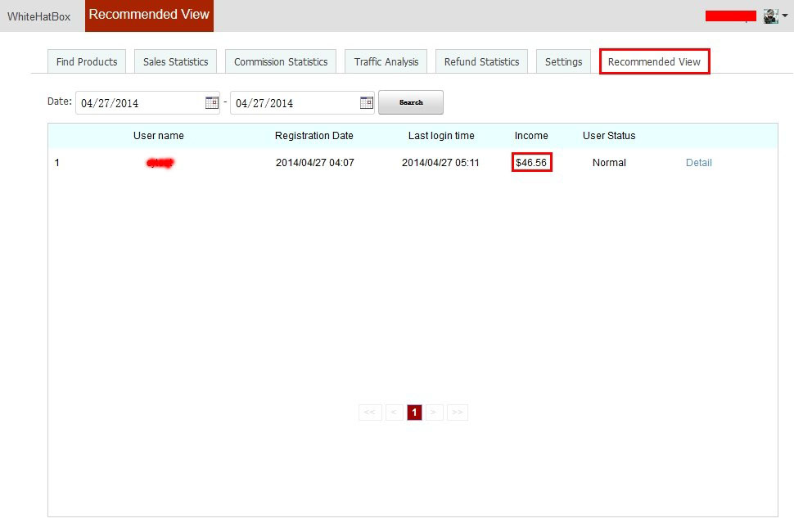Go to the next results page

(x=435, y=413)
